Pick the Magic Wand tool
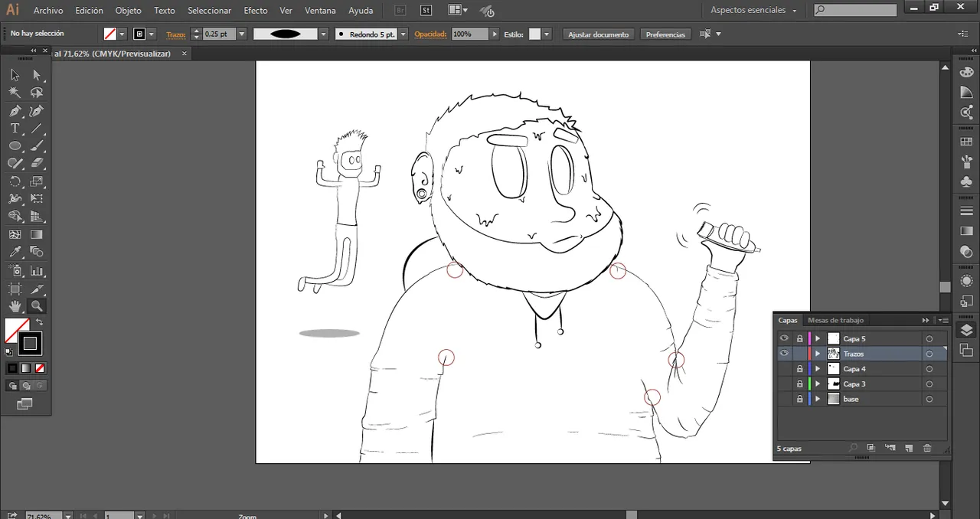The image size is (980, 519). pos(15,93)
